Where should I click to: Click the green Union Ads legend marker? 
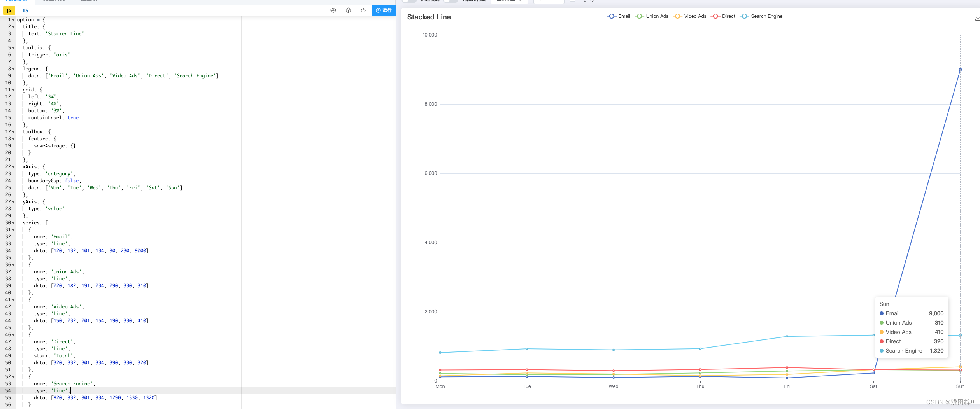(x=639, y=16)
